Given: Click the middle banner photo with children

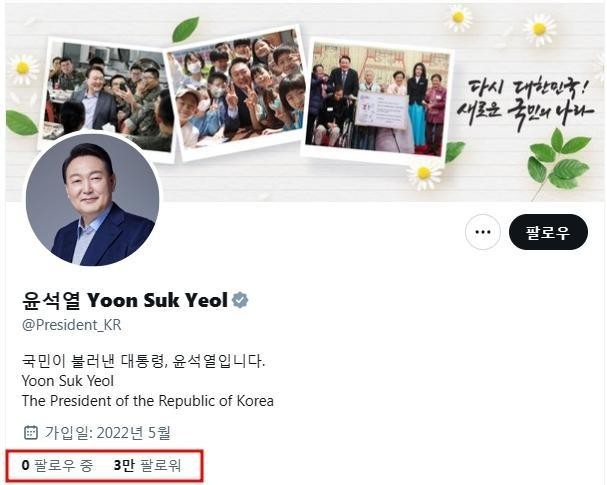Looking at the screenshot, I should 237,91.
